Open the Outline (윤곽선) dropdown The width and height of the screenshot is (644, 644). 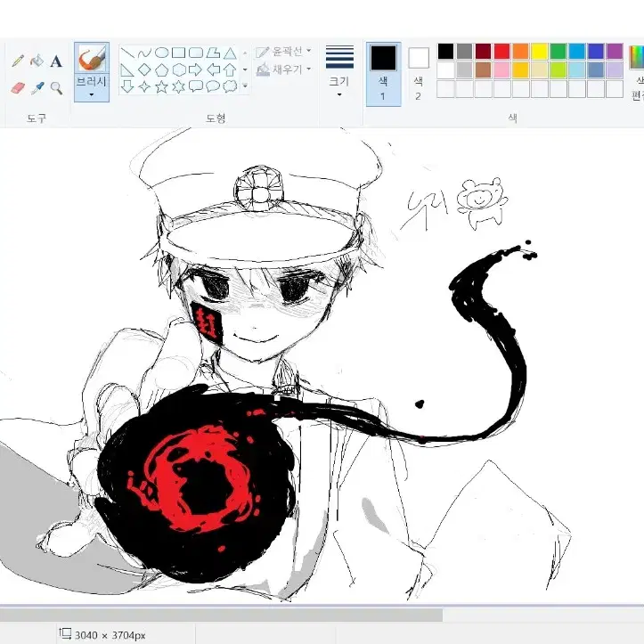(283, 52)
